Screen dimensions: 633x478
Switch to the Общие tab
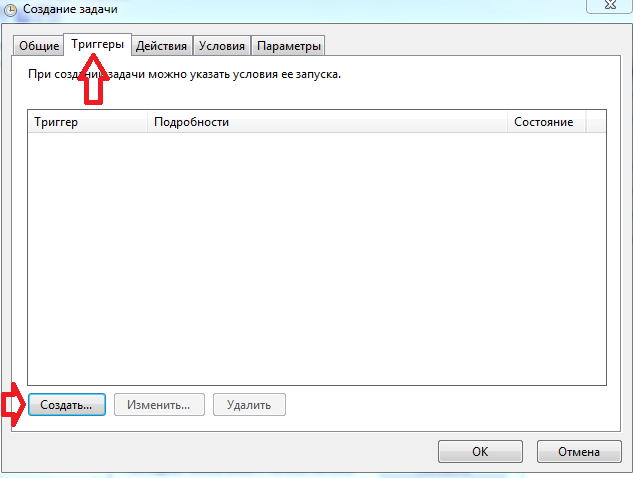point(39,46)
